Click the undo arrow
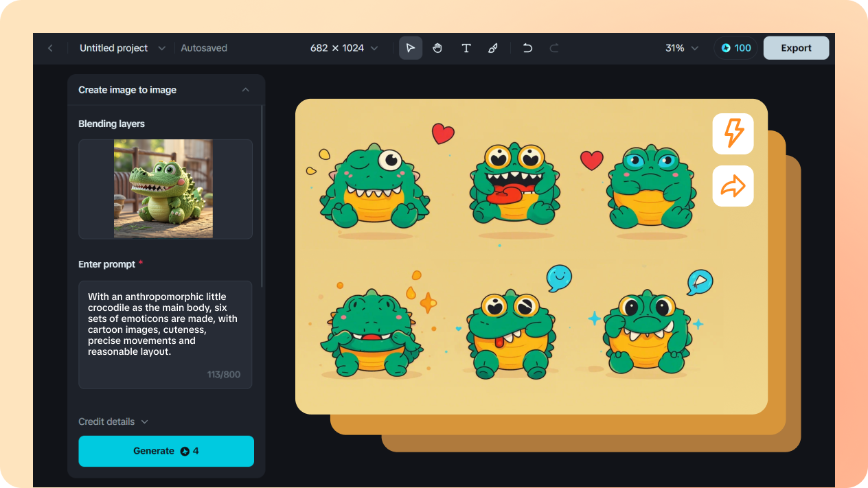 pos(527,48)
